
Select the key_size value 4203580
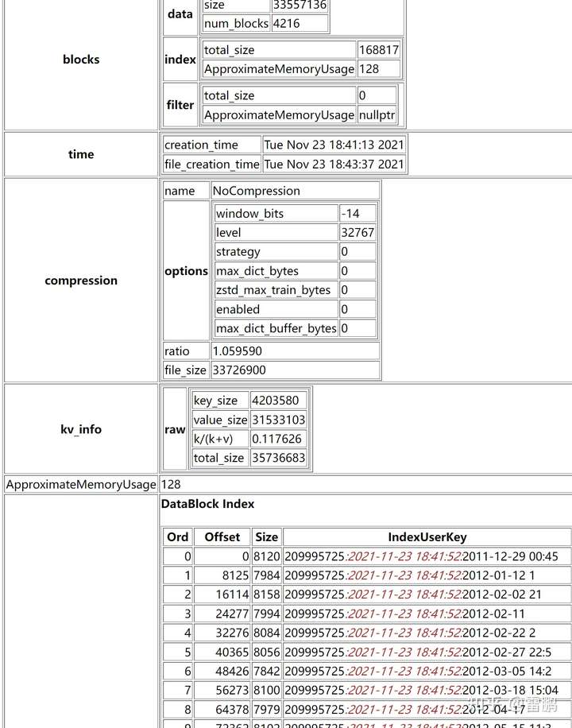point(276,401)
